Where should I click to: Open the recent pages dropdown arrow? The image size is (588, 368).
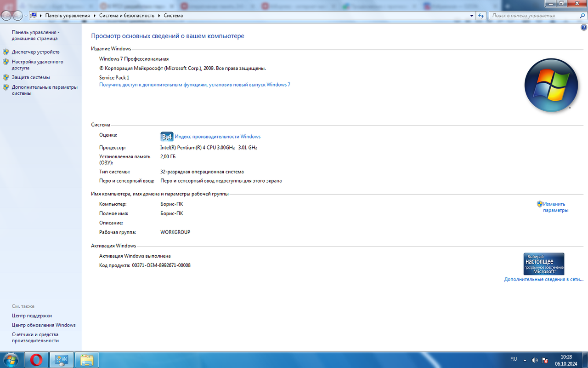click(x=26, y=16)
